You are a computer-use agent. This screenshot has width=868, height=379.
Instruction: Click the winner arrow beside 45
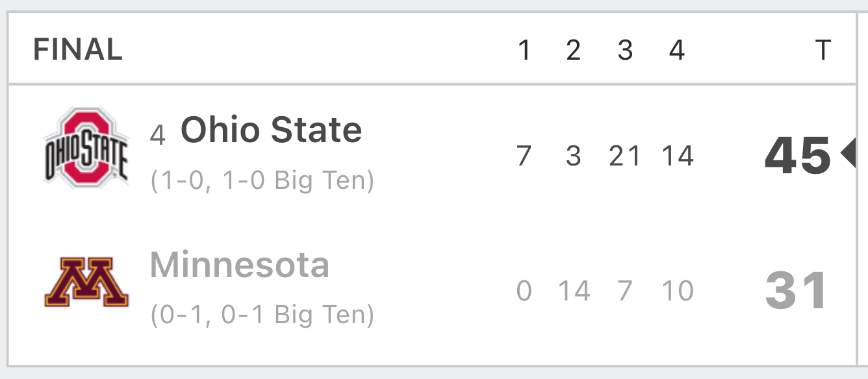(x=848, y=154)
